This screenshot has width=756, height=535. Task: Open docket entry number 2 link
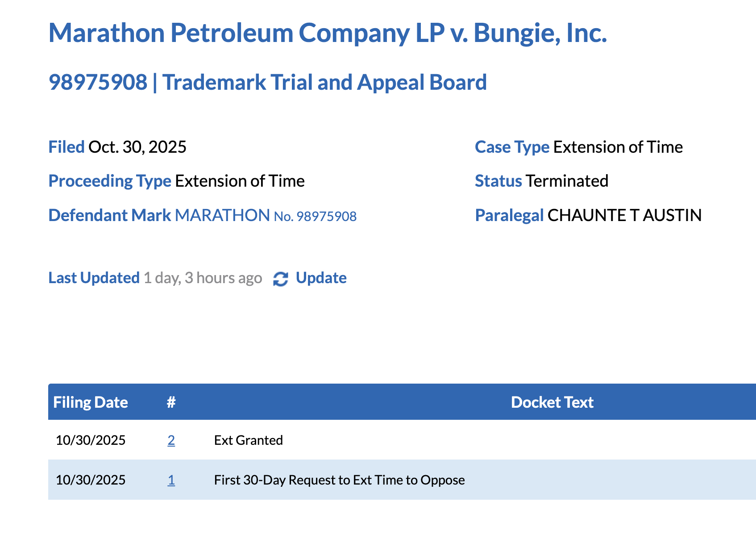171,440
